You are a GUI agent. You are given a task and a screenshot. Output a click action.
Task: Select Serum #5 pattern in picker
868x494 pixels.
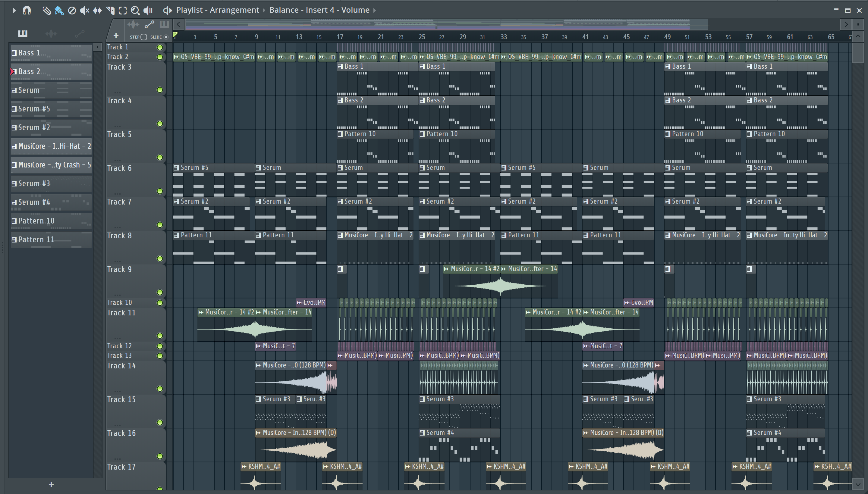tap(51, 109)
